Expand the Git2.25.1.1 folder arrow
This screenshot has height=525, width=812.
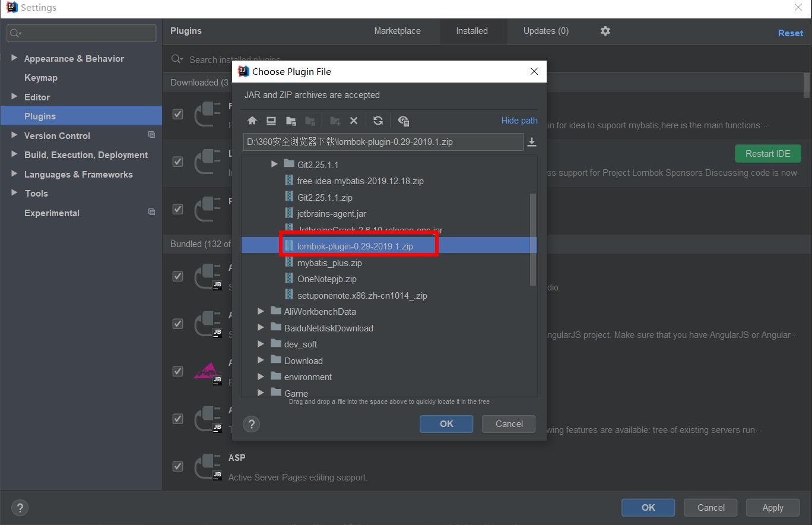pyautogui.click(x=274, y=164)
